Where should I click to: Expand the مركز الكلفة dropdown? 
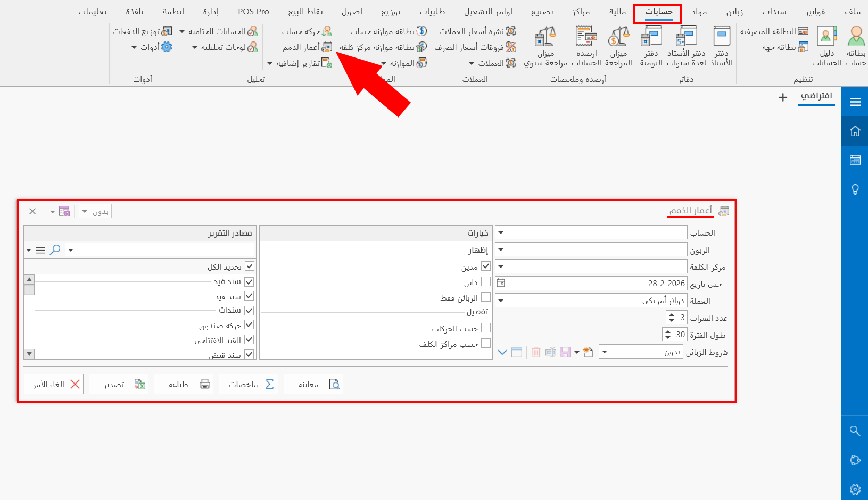pyautogui.click(x=501, y=266)
